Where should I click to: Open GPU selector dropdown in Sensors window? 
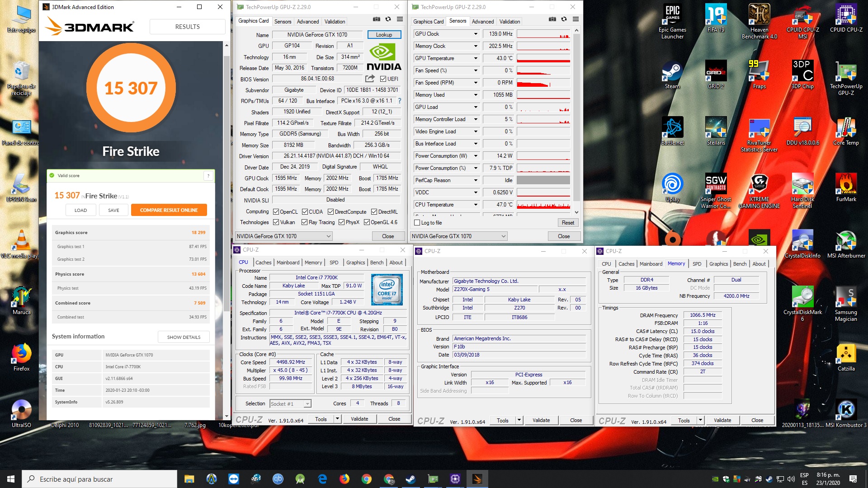(459, 236)
